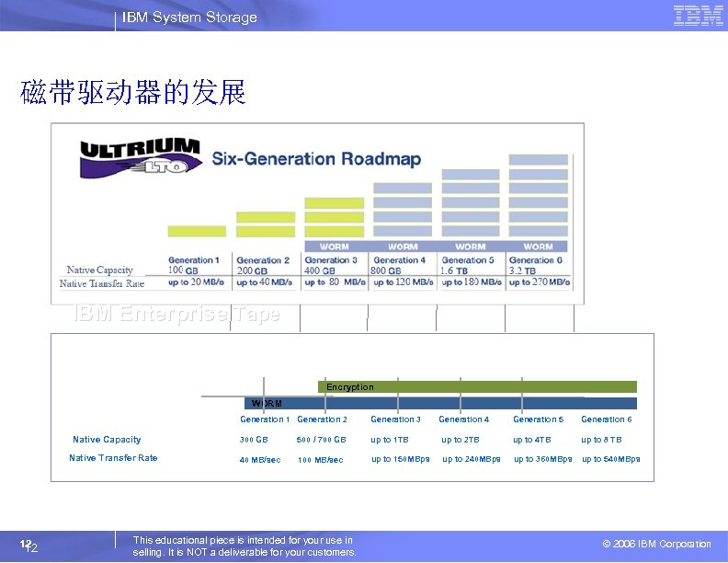Image resolution: width=728 pixels, height=563 pixels.
Task: Click 'up to 80 MB/s' transfer rate
Action: point(336,282)
